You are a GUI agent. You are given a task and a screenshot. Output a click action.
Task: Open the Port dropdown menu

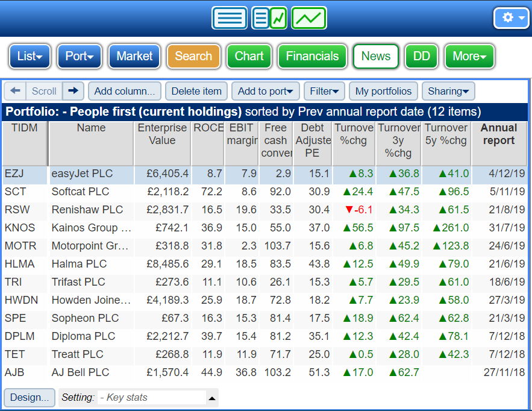(x=80, y=56)
